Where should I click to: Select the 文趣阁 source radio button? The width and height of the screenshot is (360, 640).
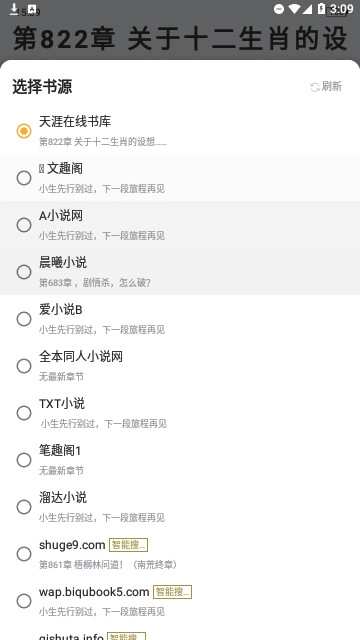pos(24,178)
